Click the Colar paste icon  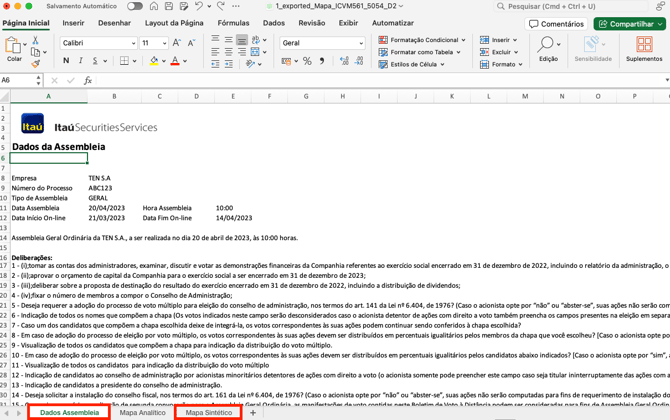[13, 48]
